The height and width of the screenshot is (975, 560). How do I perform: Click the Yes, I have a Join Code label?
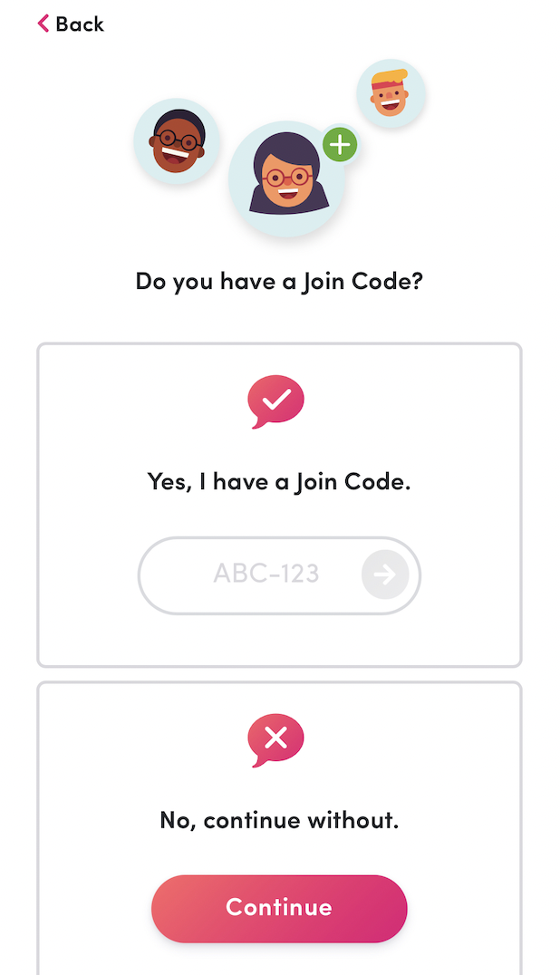(278, 480)
